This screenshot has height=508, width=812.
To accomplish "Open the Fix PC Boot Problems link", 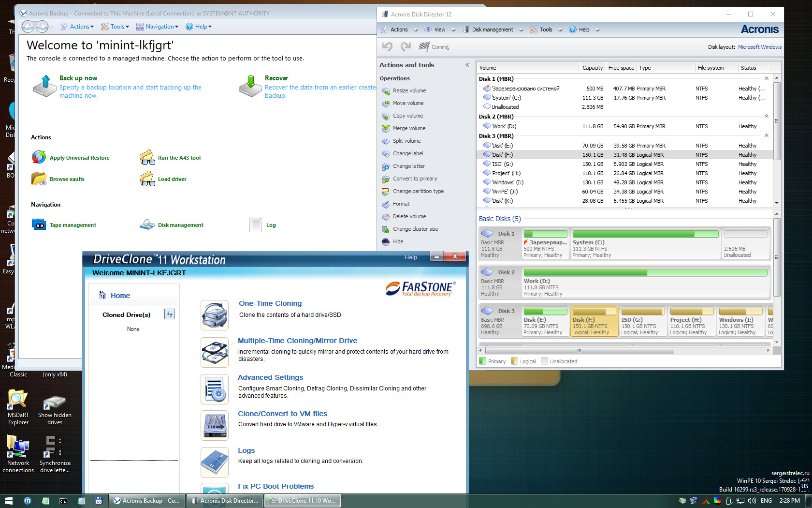I will point(276,486).
